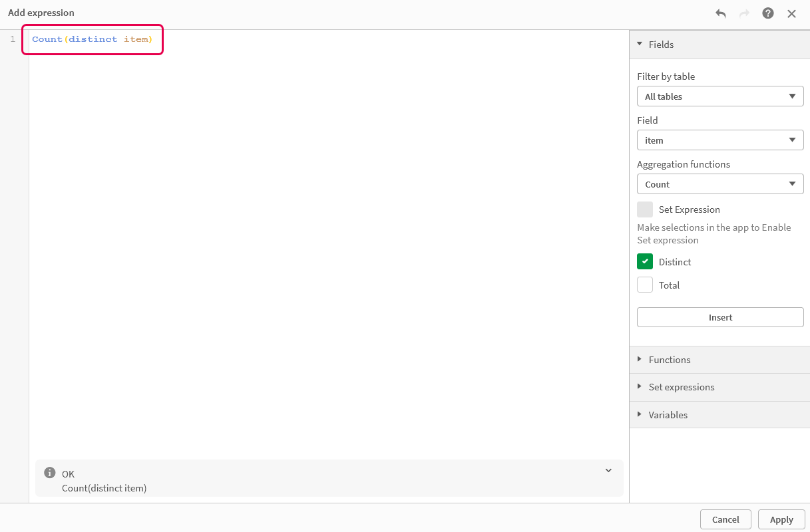Click the undo arrow icon
Screen dimensions: 810x532
point(719,13)
